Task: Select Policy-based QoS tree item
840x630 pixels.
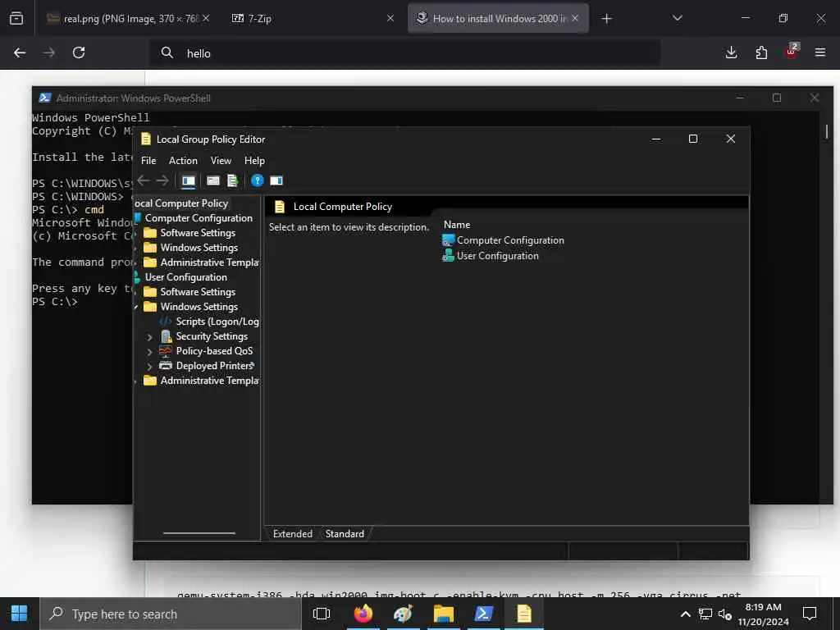Action: 214,351
